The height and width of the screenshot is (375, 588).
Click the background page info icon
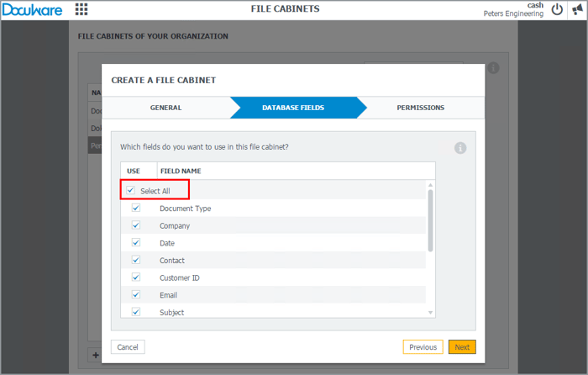pyautogui.click(x=494, y=68)
